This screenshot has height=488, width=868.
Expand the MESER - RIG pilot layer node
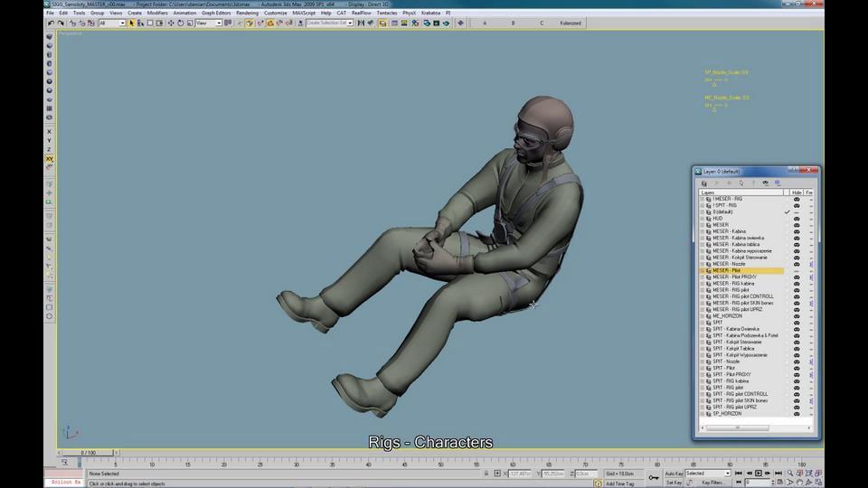tap(702, 290)
